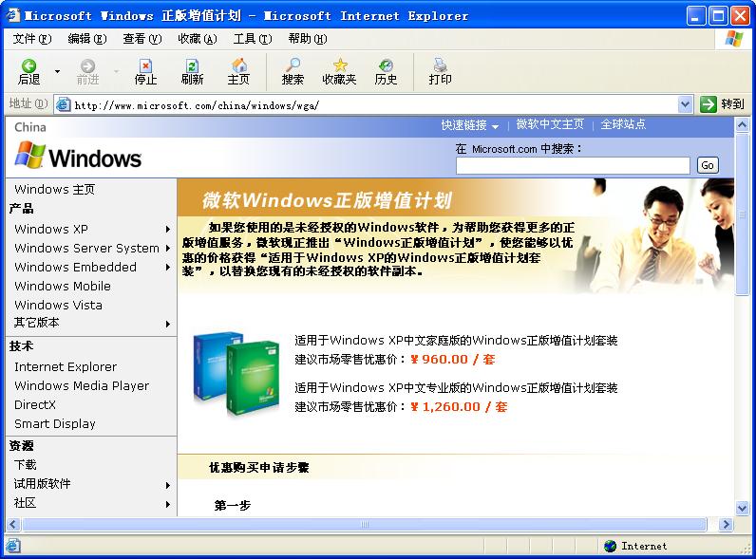
Task: Open Windows Media Player sidebar link
Action: pyautogui.click(x=82, y=385)
